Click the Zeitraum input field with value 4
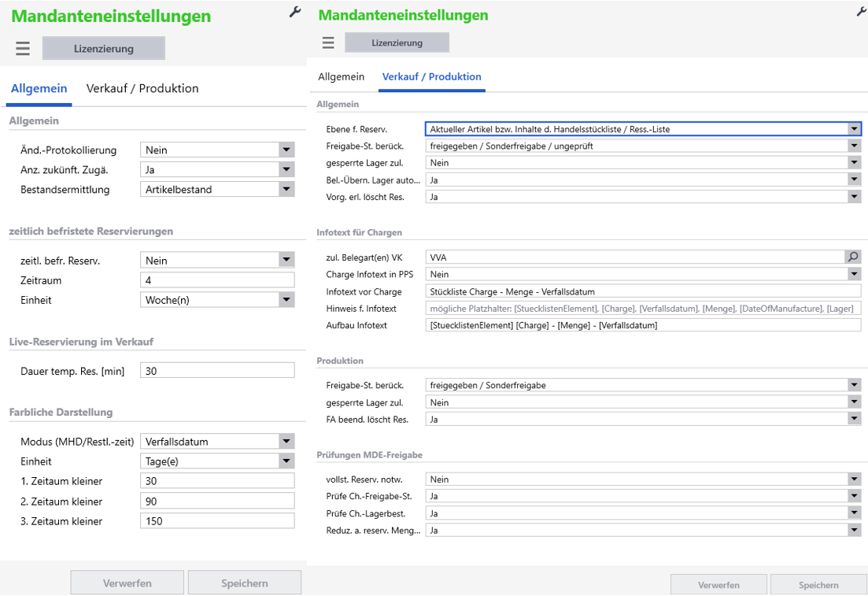 217,279
